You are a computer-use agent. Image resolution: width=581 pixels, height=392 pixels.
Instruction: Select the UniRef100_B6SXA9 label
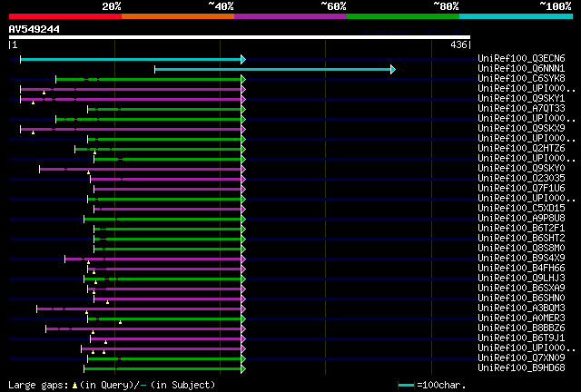521,289
